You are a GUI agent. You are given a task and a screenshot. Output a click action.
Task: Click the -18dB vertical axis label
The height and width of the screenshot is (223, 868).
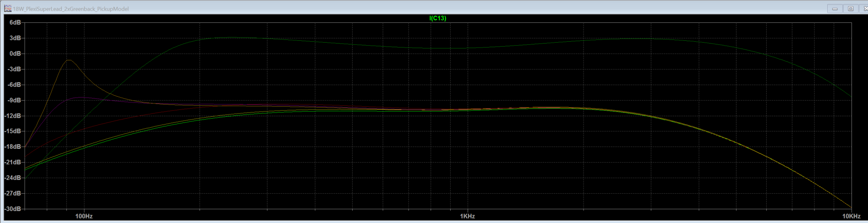point(13,147)
